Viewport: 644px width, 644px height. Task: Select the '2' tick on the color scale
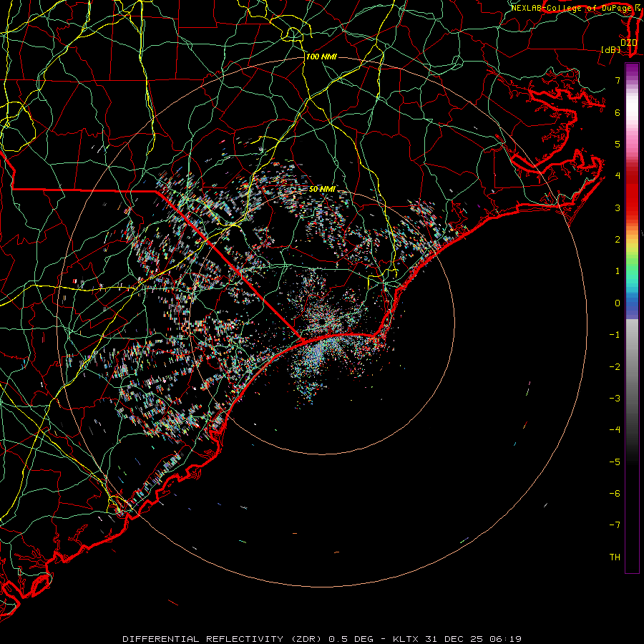point(618,240)
